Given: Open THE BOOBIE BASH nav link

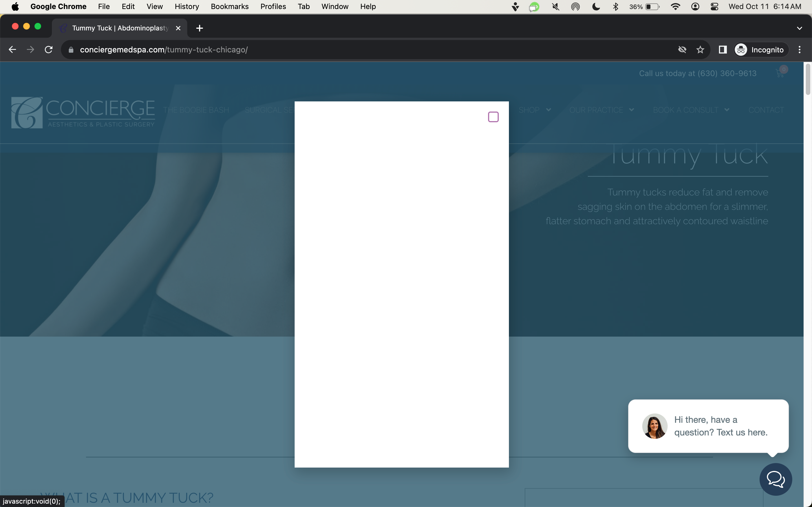Looking at the screenshot, I should pos(196,110).
